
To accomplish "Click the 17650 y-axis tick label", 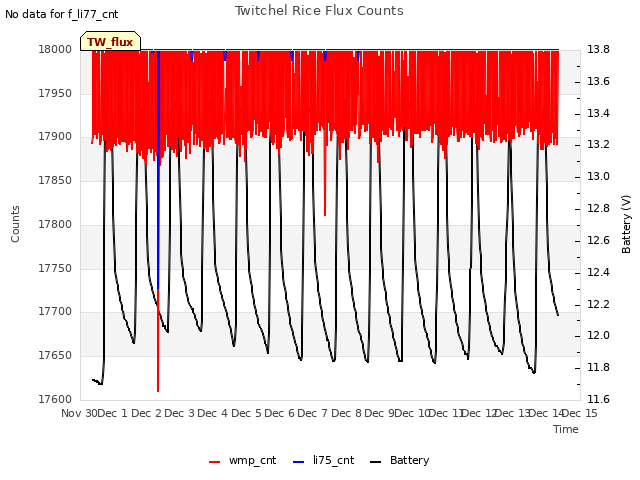I will [x=55, y=356].
